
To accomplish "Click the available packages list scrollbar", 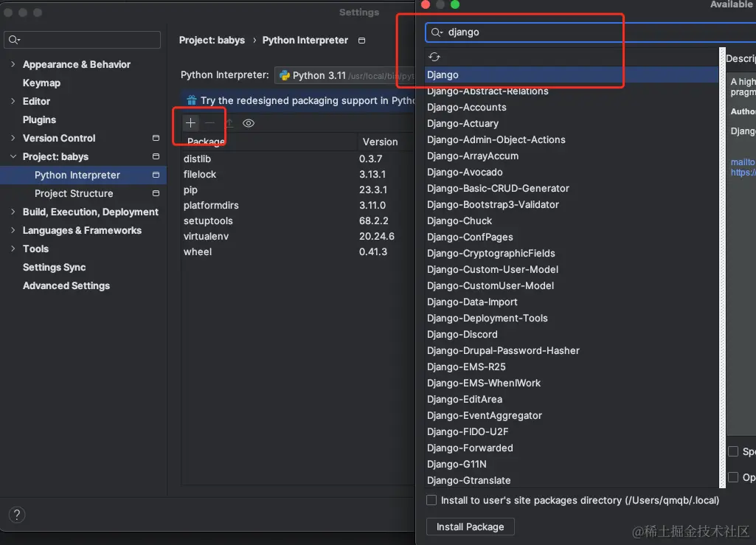I will 722,268.
